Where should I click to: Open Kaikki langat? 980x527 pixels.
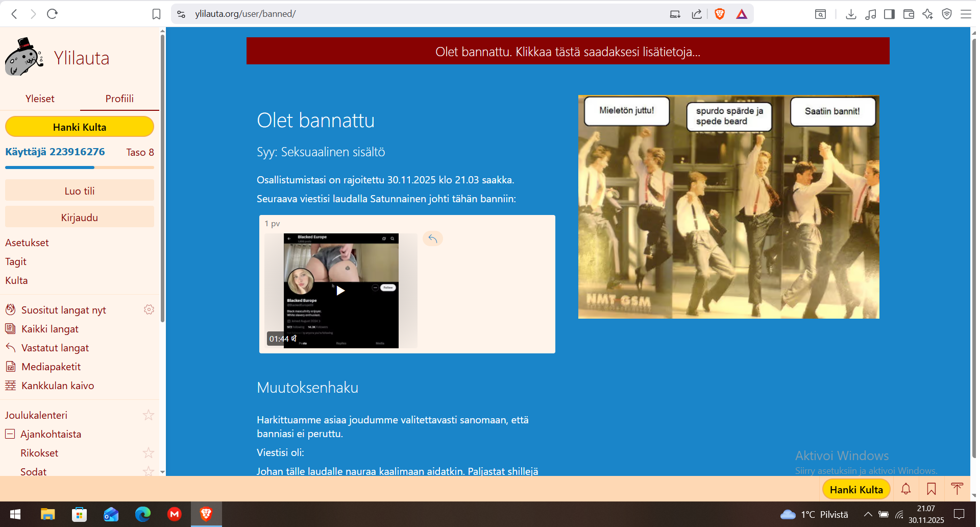coord(50,329)
